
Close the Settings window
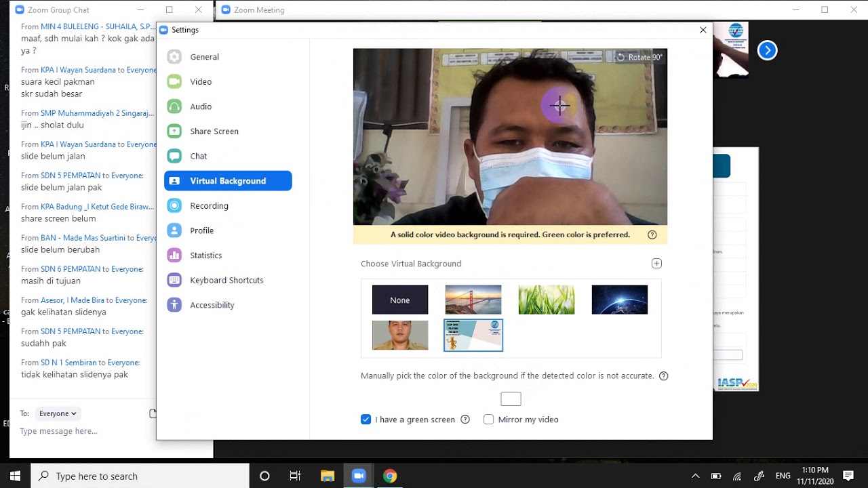click(x=703, y=30)
